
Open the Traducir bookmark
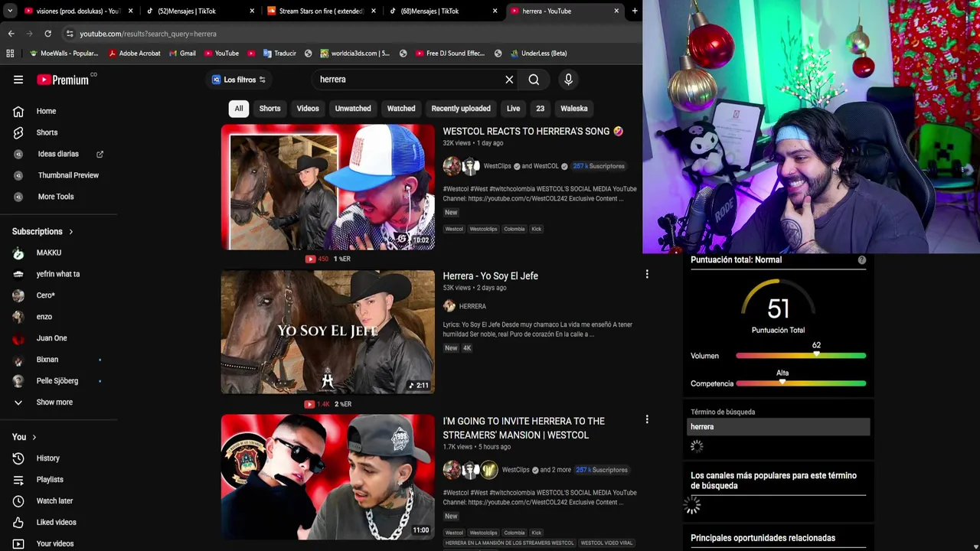(x=279, y=54)
